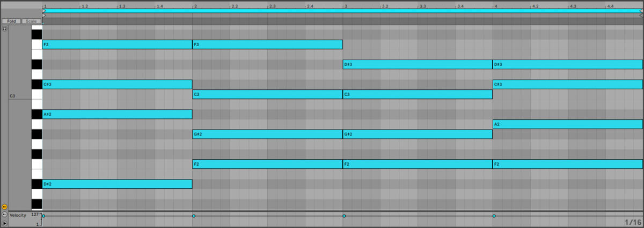Viewport: 644px width, 228px height.
Task: Select the G#2 note in bar 2
Action: click(x=267, y=134)
